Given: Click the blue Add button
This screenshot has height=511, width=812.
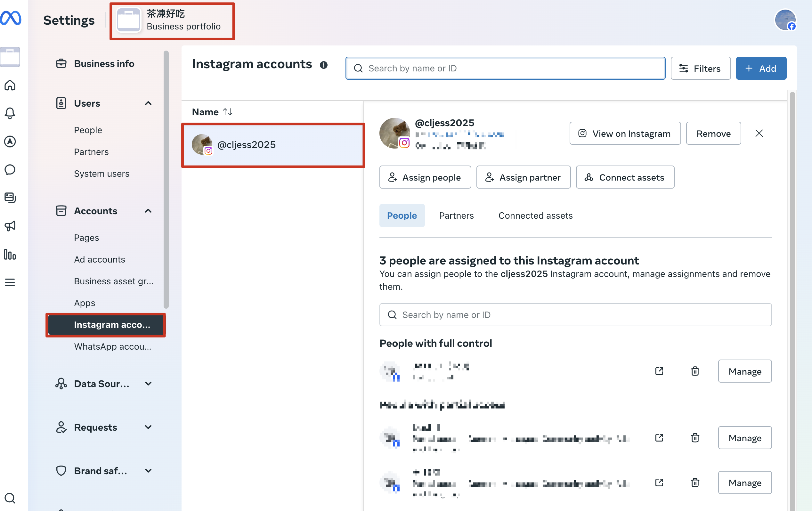Looking at the screenshot, I should tap(761, 68).
